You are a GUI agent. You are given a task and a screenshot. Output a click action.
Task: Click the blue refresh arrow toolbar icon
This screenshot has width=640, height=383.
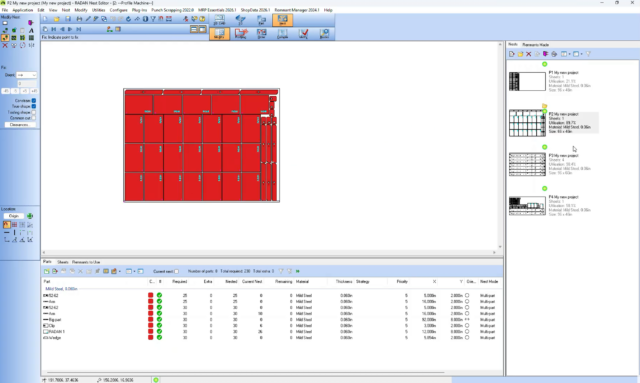[129, 19]
